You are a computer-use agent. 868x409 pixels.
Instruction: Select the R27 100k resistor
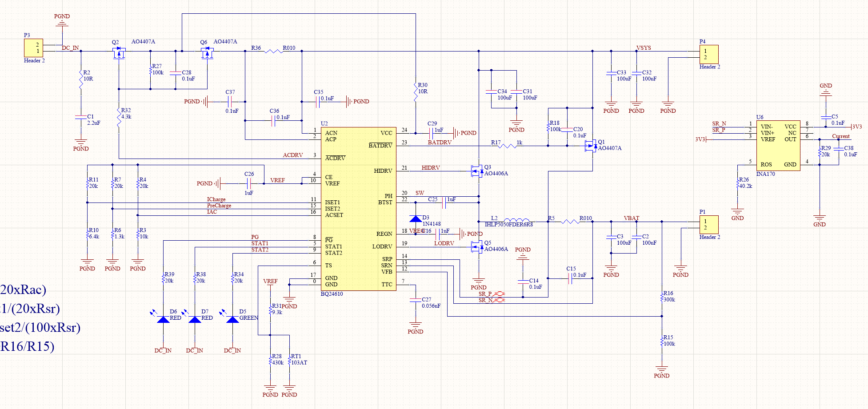(x=151, y=70)
